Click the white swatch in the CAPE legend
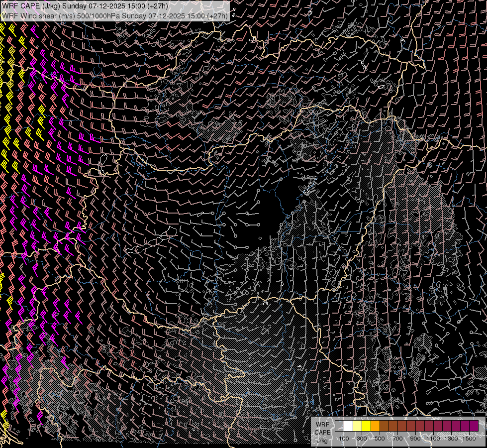The width and height of the screenshot is (487, 448). 348,426
